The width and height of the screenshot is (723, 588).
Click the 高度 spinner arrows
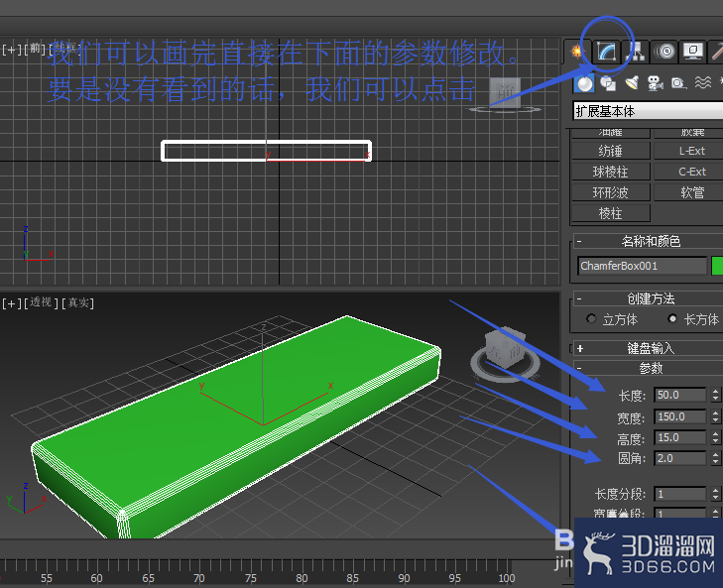tap(715, 437)
